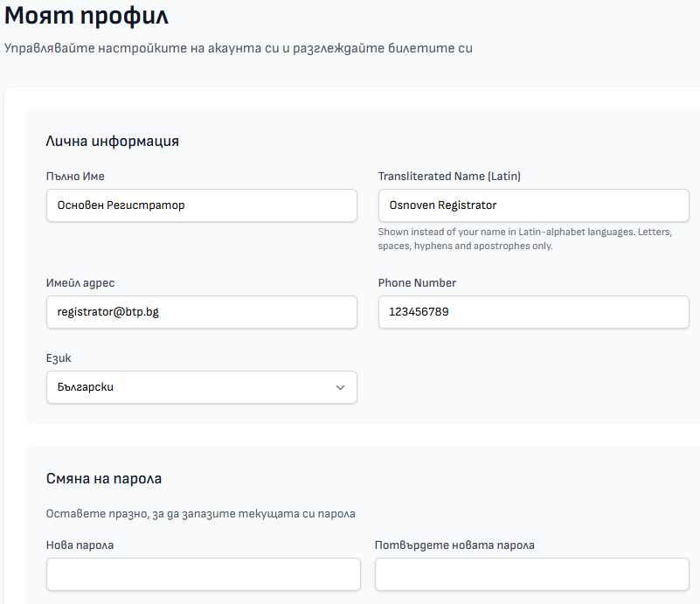Click the Phone Number field label
Image resolution: width=700 pixels, height=604 pixels.
click(417, 283)
